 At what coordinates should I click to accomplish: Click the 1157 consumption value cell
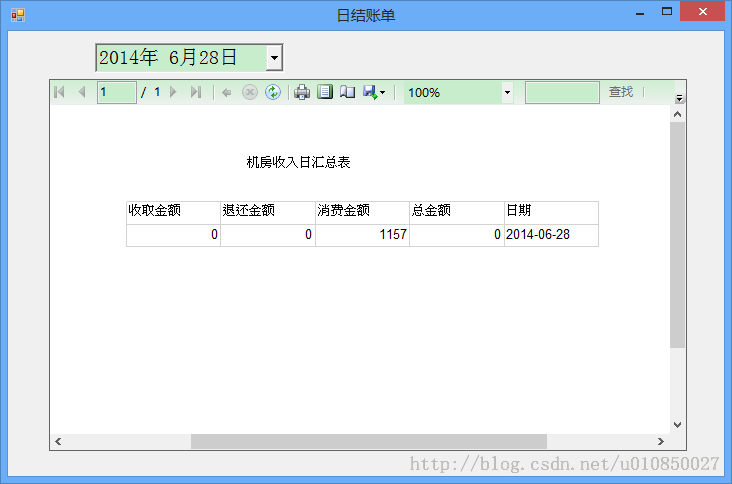pos(363,235)
